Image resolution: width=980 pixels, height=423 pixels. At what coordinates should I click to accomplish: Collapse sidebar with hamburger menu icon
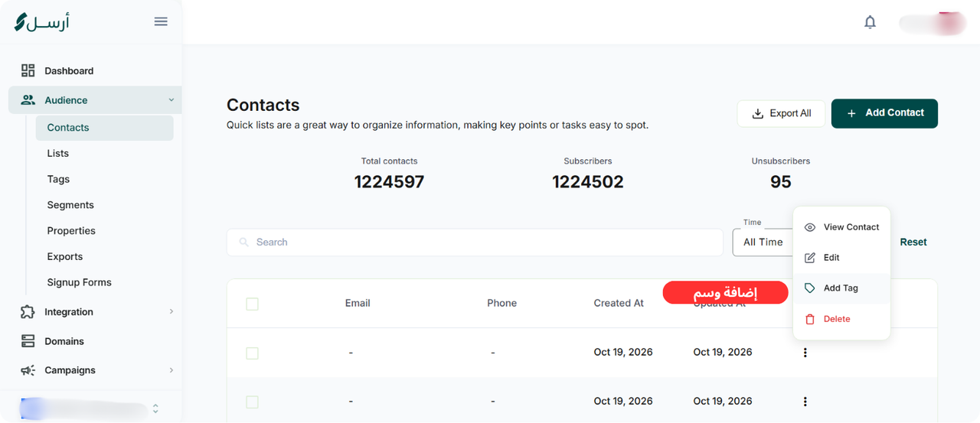coord(161,21)
